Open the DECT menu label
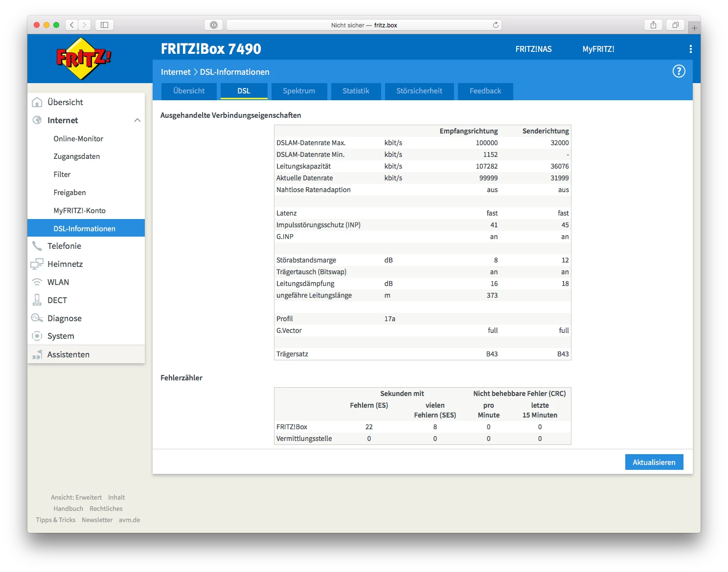 57,300
